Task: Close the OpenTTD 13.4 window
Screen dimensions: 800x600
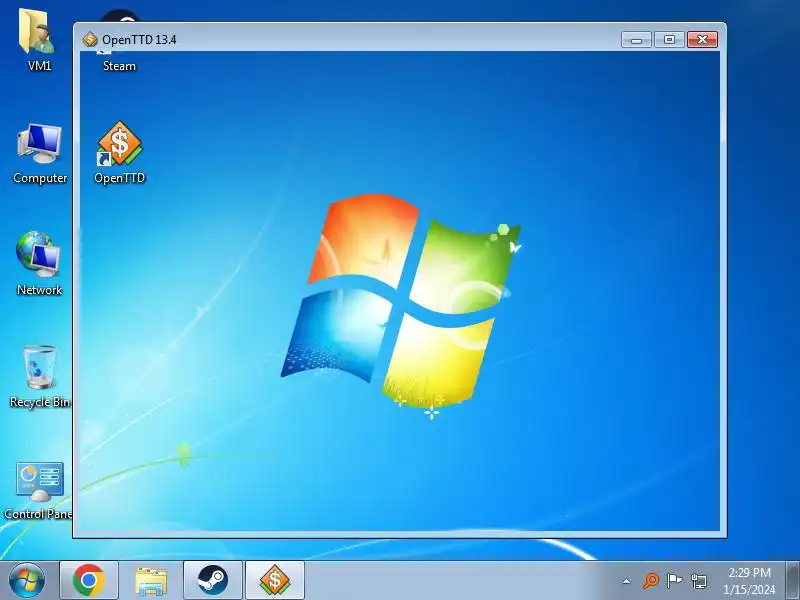Action: tap(703, 39)
